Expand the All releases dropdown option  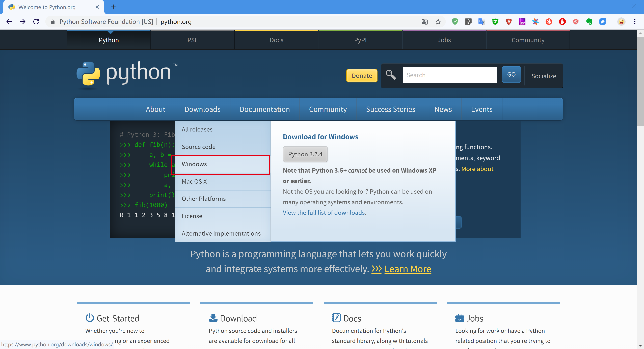coord(197,129)
